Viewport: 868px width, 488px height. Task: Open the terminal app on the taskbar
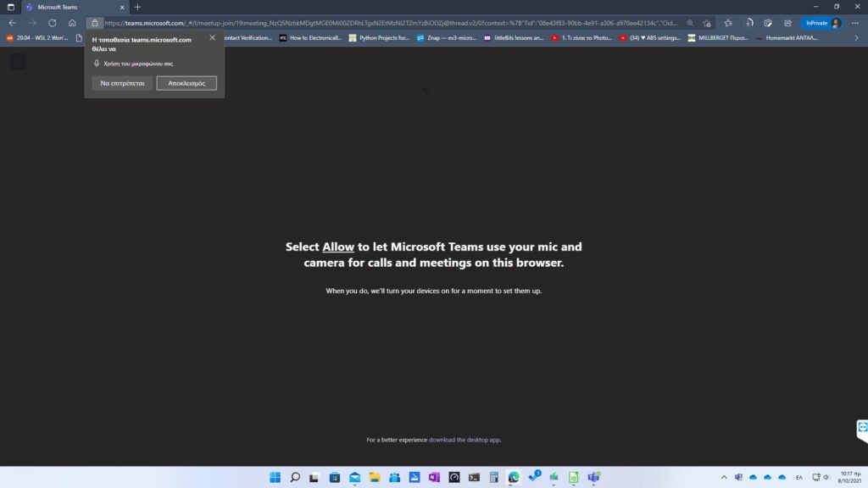coord(474,477)
